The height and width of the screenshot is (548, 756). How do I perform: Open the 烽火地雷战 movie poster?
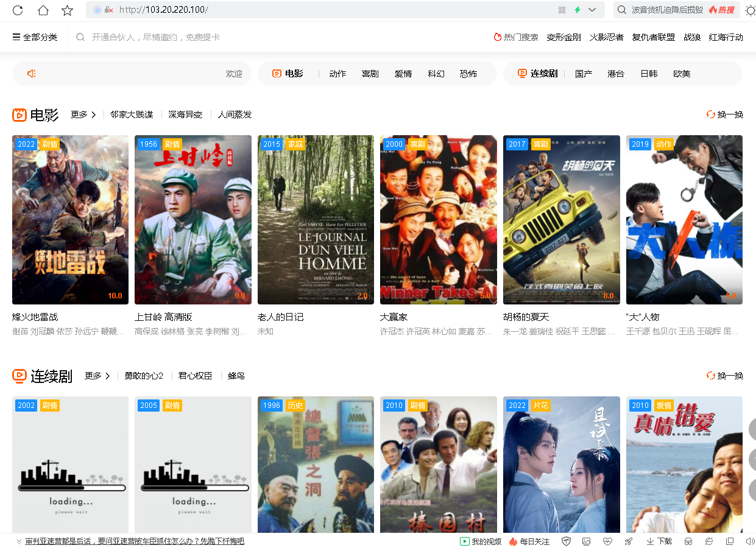(71, 220)
